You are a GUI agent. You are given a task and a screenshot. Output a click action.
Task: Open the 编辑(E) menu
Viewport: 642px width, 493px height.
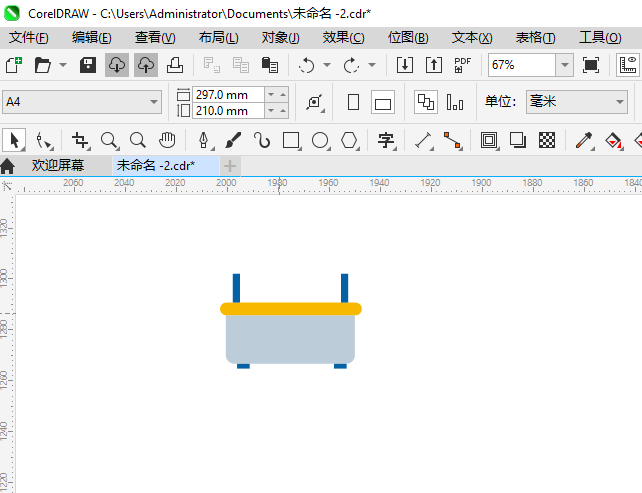(92, 38)
